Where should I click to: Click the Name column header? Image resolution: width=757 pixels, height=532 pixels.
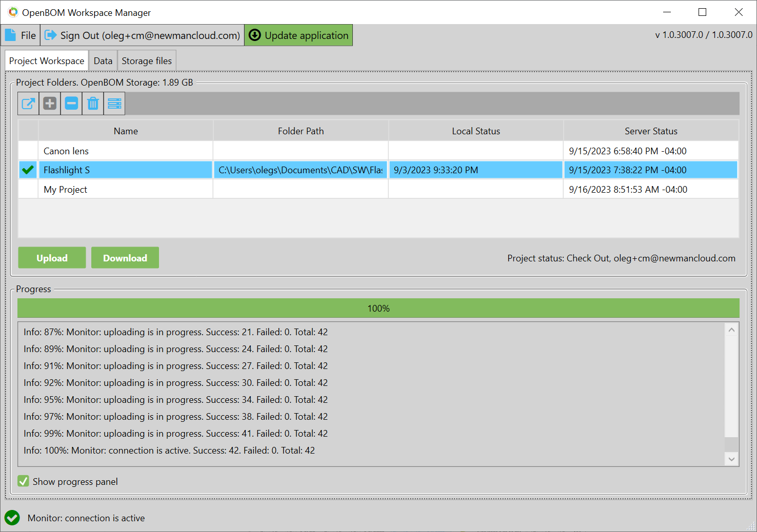pos(126,131)
